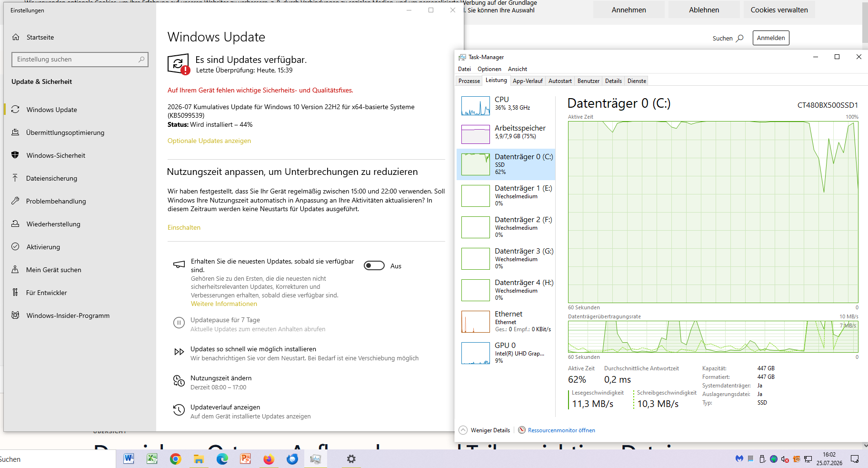Click the pause icon beside Updatepause für 7 Tage
Viewport: 868px width, 468px height.
[x=179, y=323]
